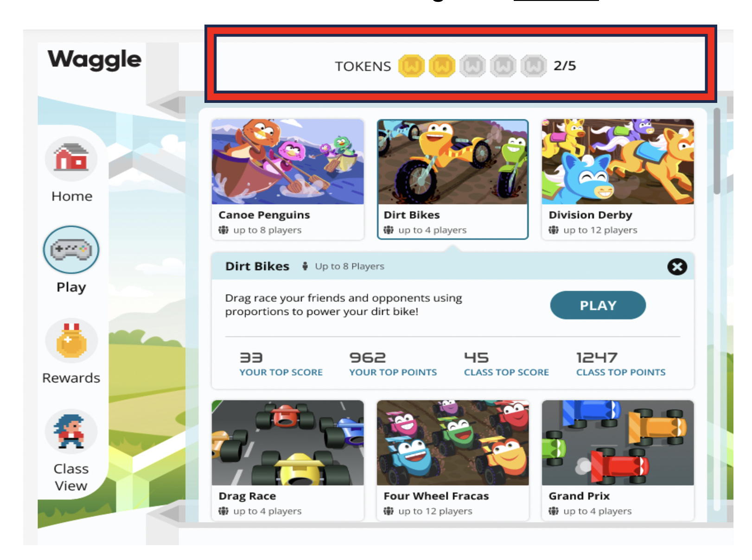Open the Home barn icon
The height and width of the screenshot is (560, 752).
tap(71, 159)
